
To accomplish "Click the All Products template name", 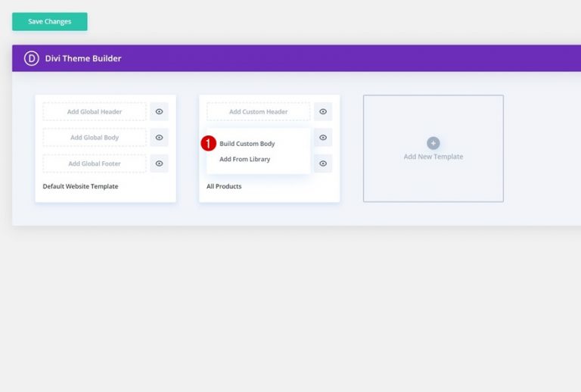I will pyautogui.click(x=224, y=186).
